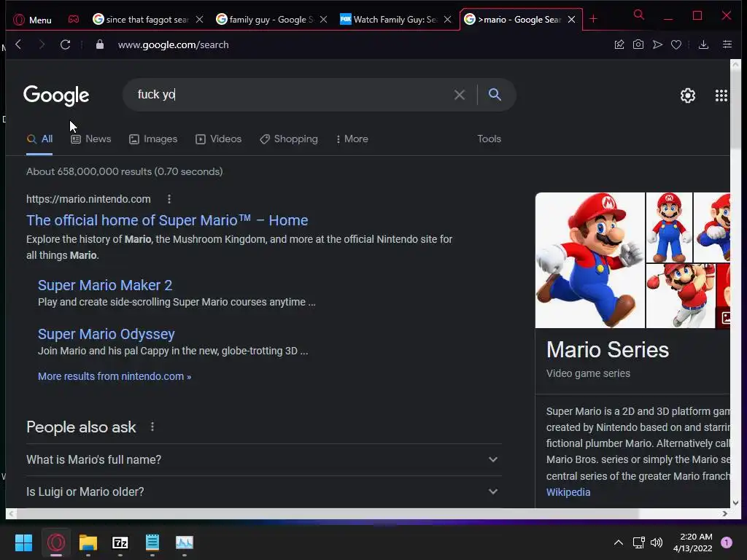Click the volume speaker tray icon
The width and height of the screenshot is (747, 560).
pyautogui.click(x=657, y=542)
